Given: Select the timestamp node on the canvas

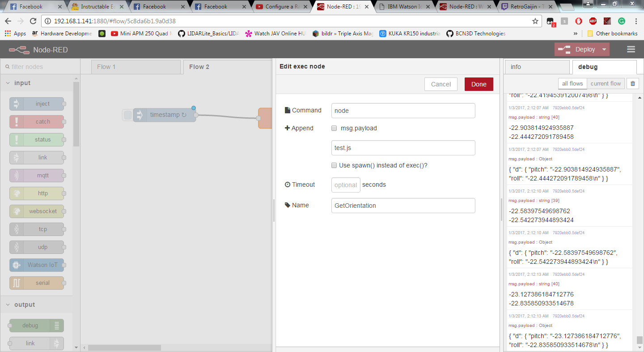Looking at the screenshot, I should click(x=165, y=115).
